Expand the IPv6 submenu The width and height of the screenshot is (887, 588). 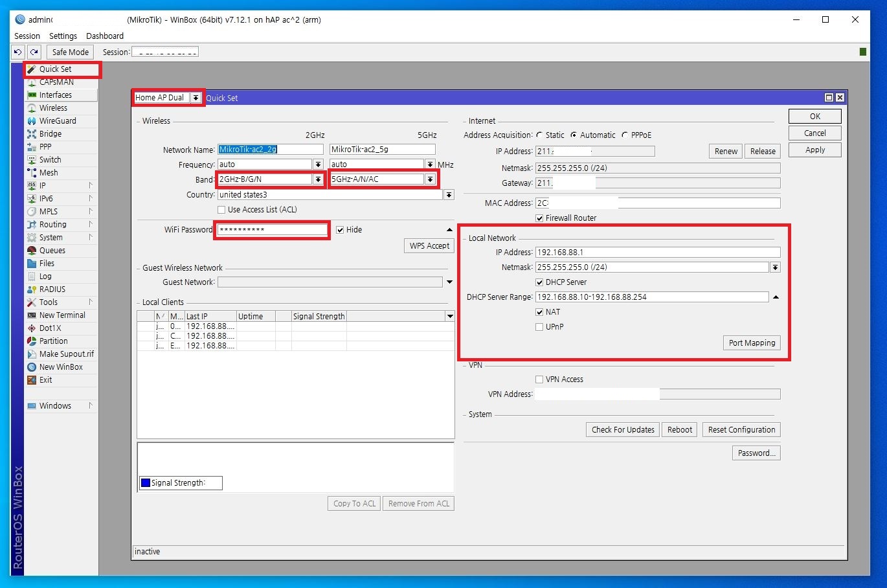(x=91, y=199)
